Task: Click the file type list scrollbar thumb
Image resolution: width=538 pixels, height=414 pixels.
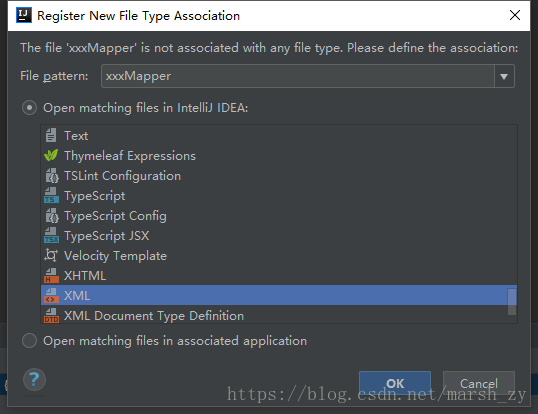Action: [x=512, y=301]
